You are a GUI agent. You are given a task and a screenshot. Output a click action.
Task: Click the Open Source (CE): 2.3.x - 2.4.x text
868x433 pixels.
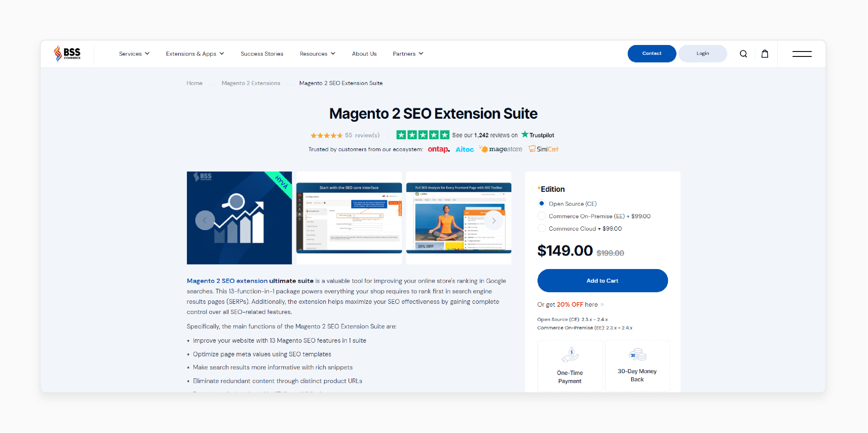572,319
